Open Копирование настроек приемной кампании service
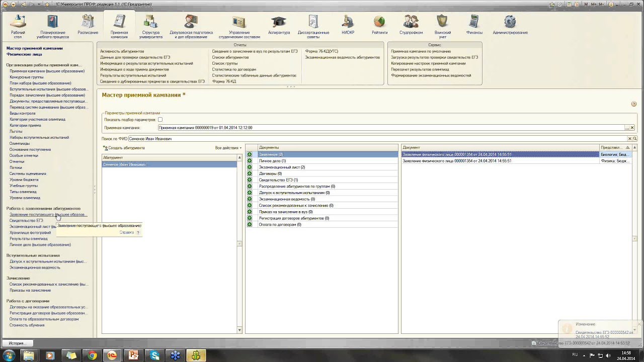644x362 pixels. (428, 63)
